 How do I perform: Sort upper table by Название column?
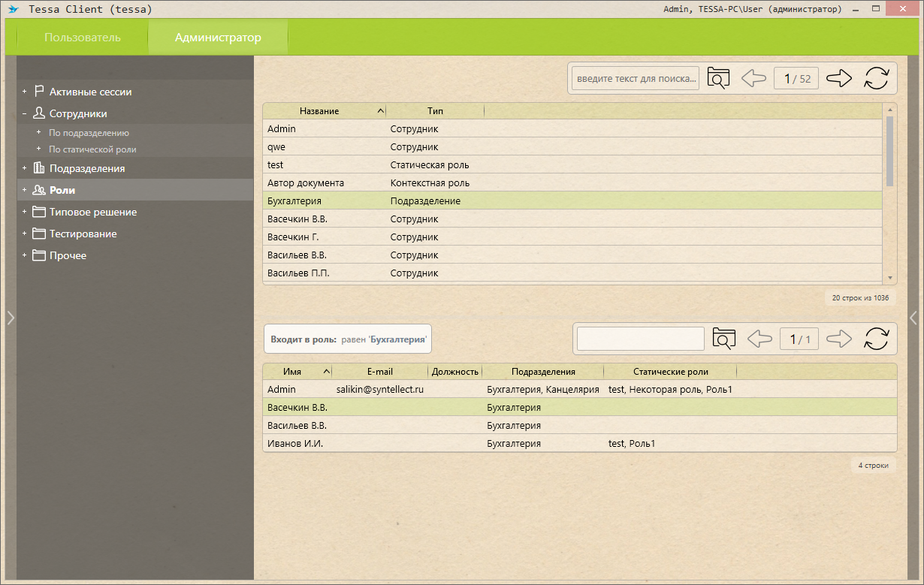click(x=324, y=111)
